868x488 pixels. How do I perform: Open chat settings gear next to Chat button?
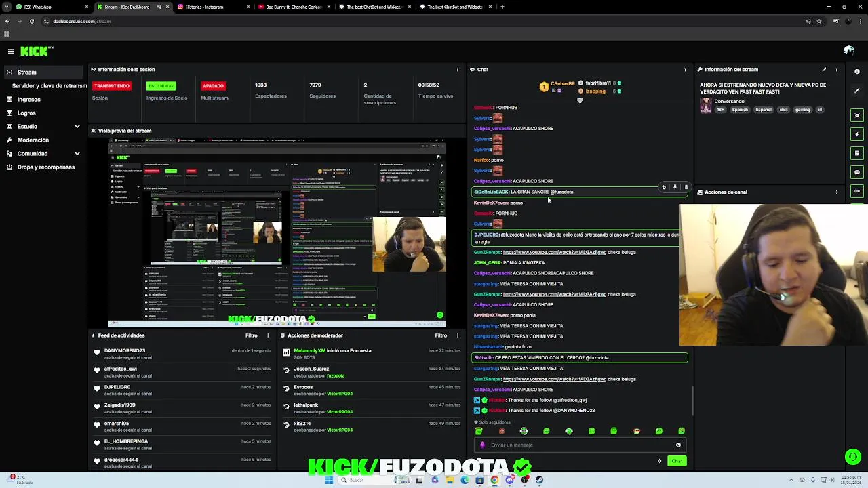point(659,461)
